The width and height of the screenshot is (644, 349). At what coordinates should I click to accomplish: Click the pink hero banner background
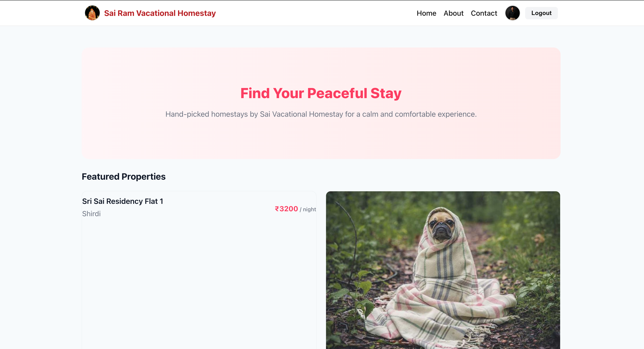click(321, 140)
